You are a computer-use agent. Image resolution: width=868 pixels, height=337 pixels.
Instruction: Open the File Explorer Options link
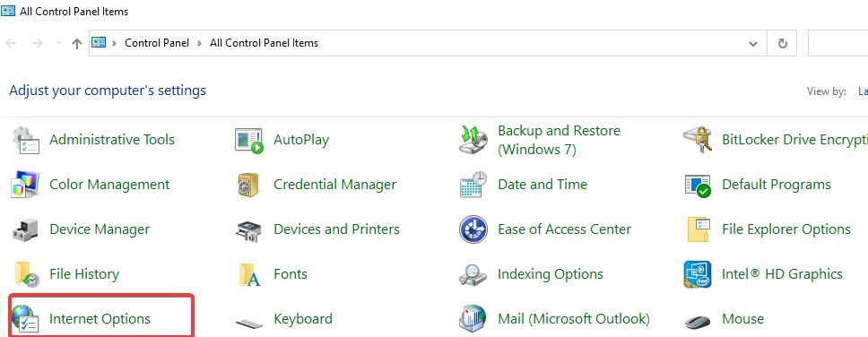point(786,229)
